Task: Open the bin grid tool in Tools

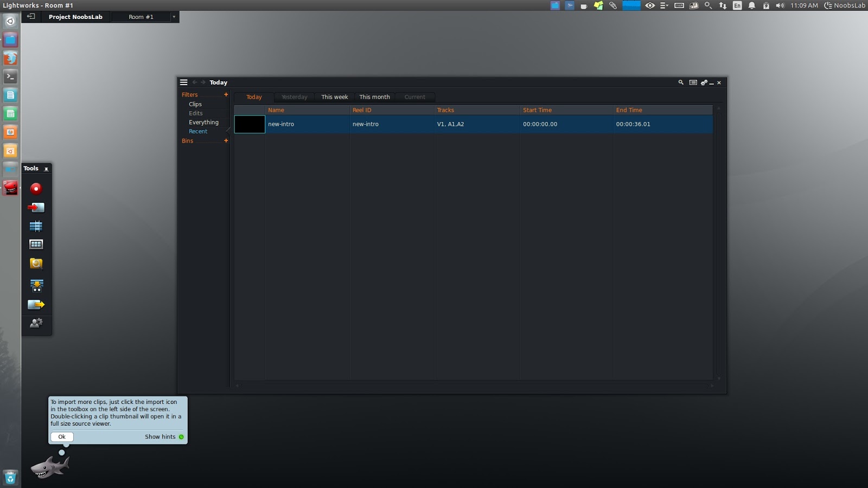Action: (36, 245)
